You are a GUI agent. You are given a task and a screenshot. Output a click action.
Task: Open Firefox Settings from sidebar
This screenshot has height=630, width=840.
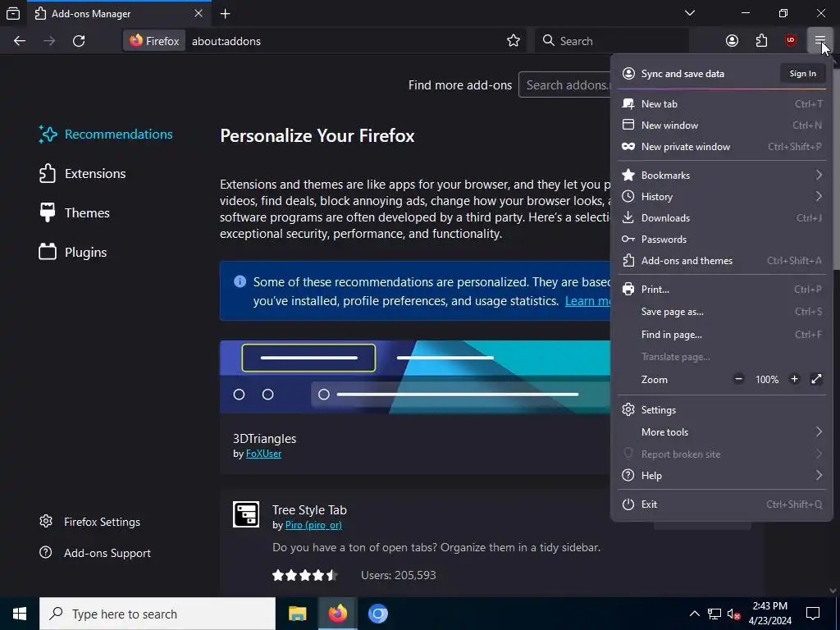[90, 522]
